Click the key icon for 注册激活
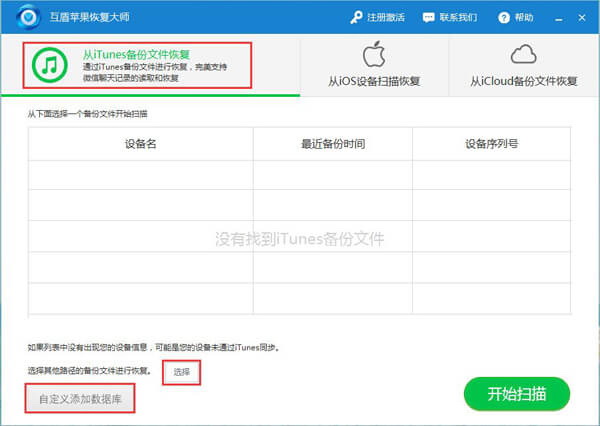This screenshot has height=426, width=600. [x=356, y=18]
